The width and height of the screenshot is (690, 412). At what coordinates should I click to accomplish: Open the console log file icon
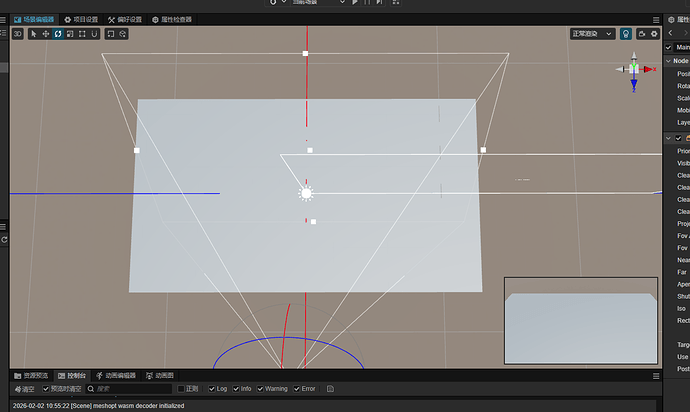pyautogui.click(x=330, y=389)
